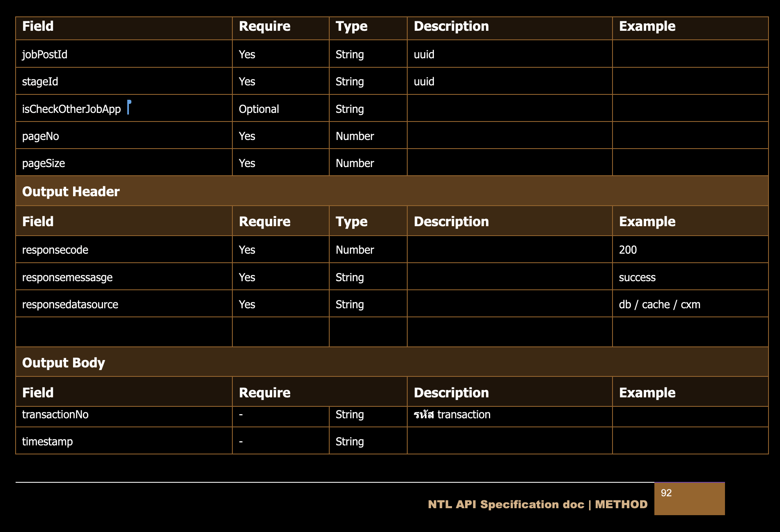Select the transactionNo field cell

coord(55,415)
